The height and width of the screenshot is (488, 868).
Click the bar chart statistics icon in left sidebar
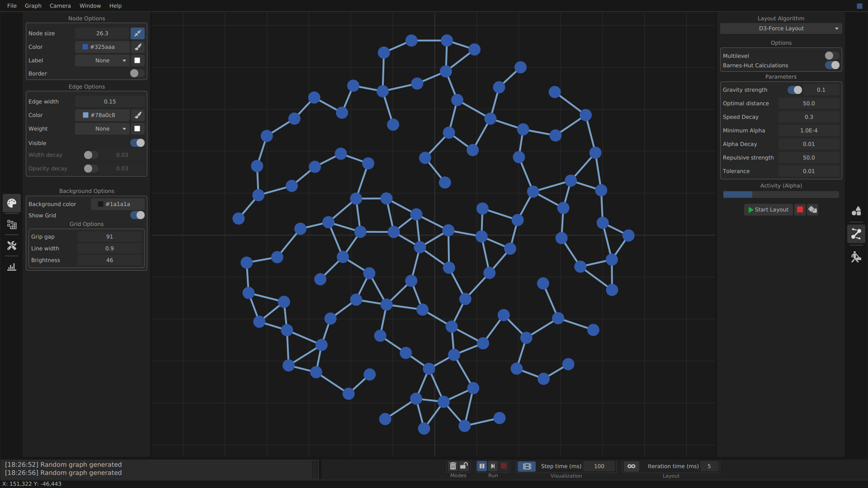point(12,267)
